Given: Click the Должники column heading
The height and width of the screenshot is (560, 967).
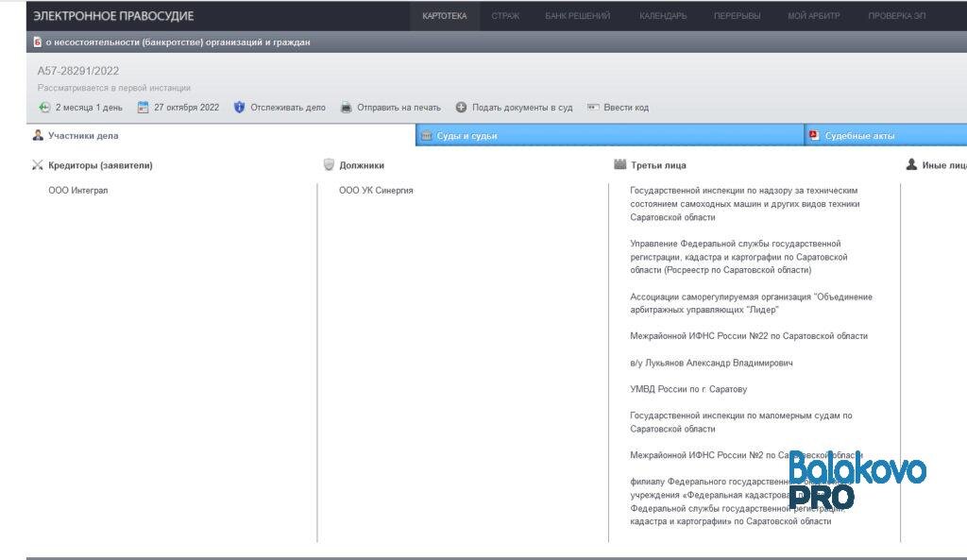Looking at the screenshot, I should pyautogui.click(x=362, y=165).
